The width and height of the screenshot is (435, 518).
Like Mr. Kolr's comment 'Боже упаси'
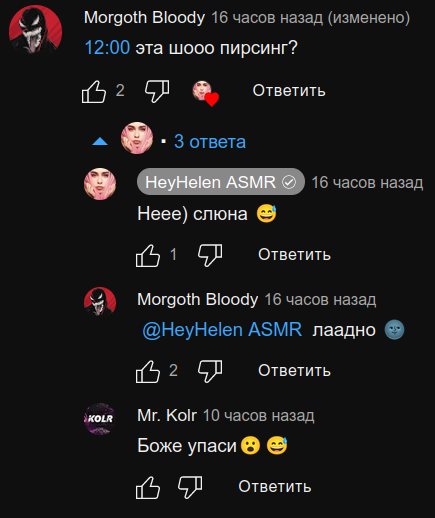coord(148,487)
